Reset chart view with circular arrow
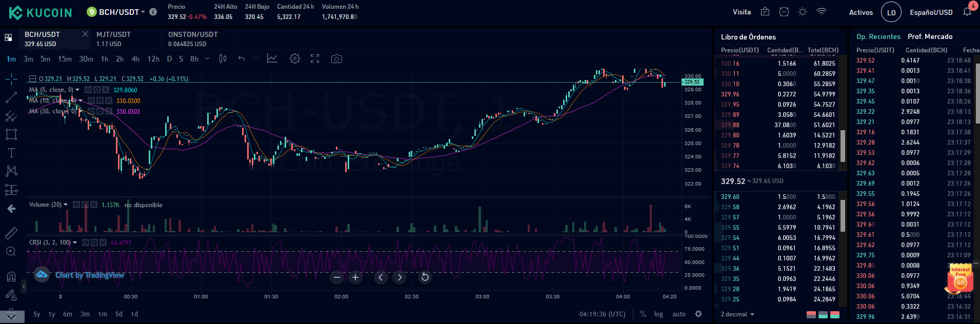This screenshot has width=980, height=324. click(425, 277)
